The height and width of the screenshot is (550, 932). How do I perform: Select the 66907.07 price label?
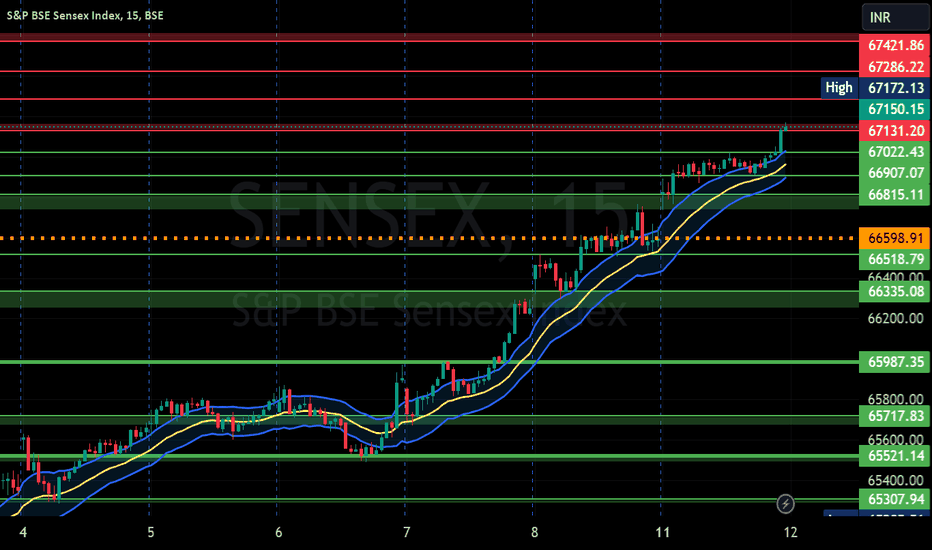pos(895,173)
